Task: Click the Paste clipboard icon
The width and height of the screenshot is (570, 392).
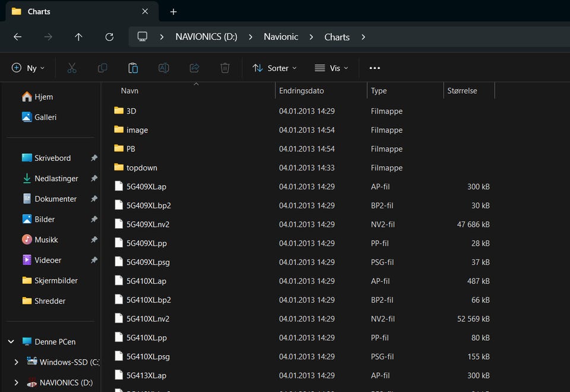Action: coord(133,68)
